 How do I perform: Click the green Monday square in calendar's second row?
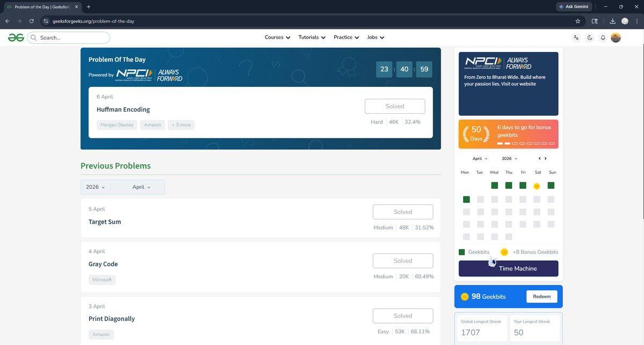[466, 199]
